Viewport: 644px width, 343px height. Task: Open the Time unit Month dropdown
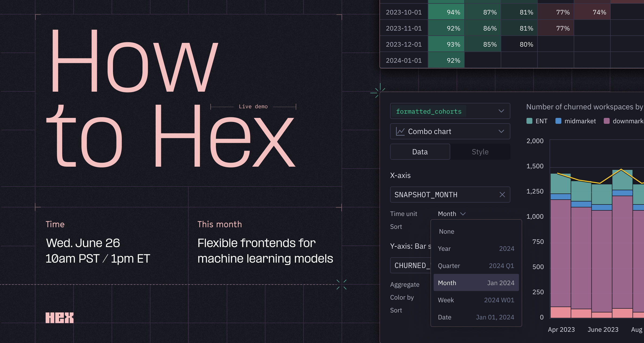(x=452, y=214)
